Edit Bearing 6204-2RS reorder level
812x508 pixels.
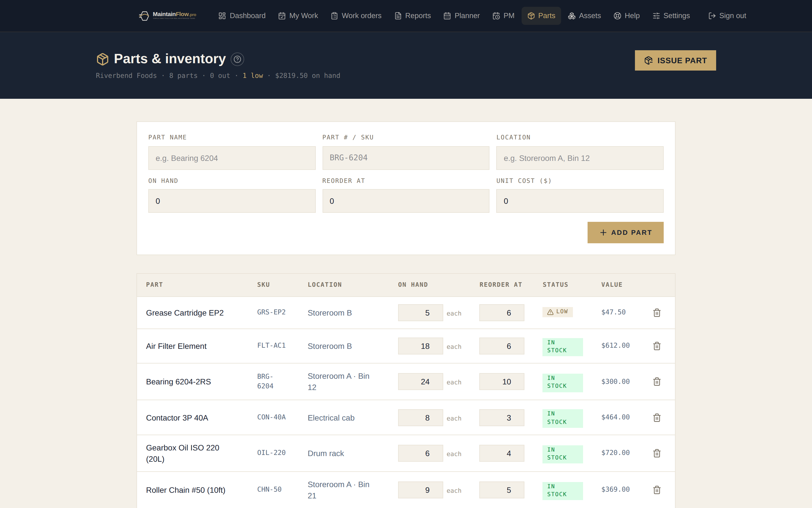pos(502,382)
